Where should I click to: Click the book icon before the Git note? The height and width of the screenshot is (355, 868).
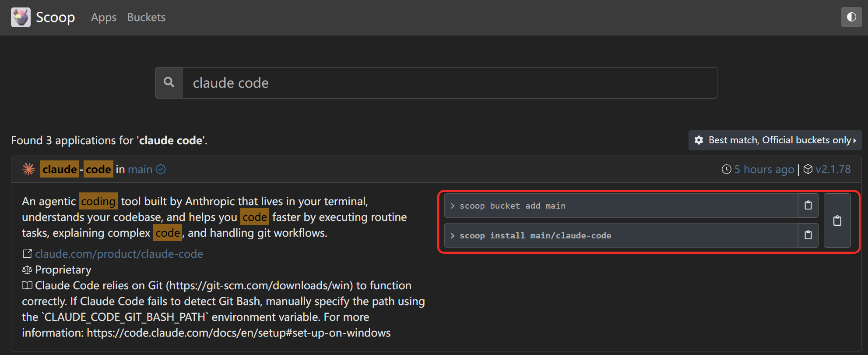tap(27, 285)
